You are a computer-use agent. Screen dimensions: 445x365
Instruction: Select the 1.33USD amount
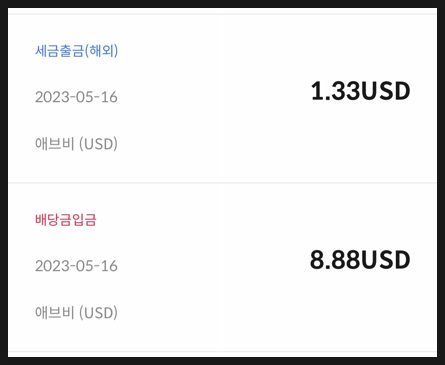[360, 91]
